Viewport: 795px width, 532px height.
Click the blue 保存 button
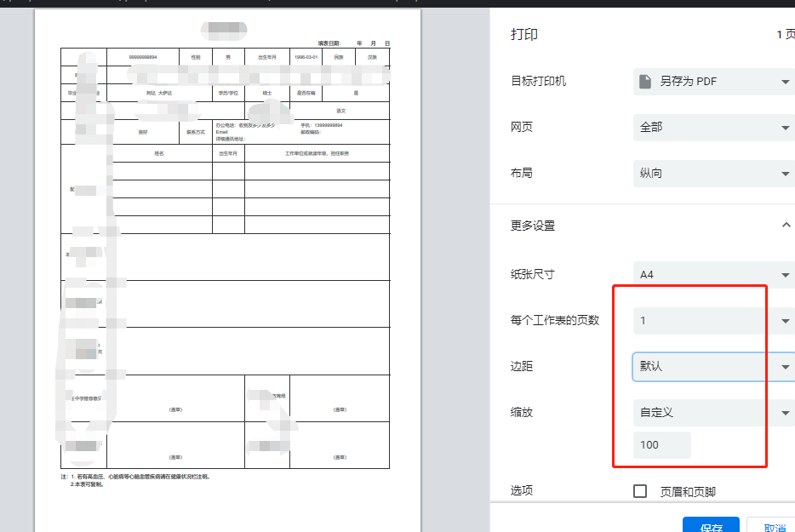711,525
